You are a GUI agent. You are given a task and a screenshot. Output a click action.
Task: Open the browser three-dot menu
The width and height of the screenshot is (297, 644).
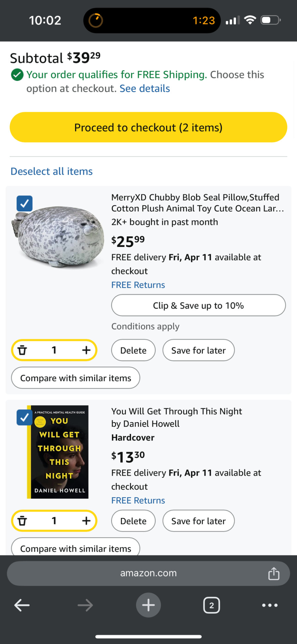(270, 605)
